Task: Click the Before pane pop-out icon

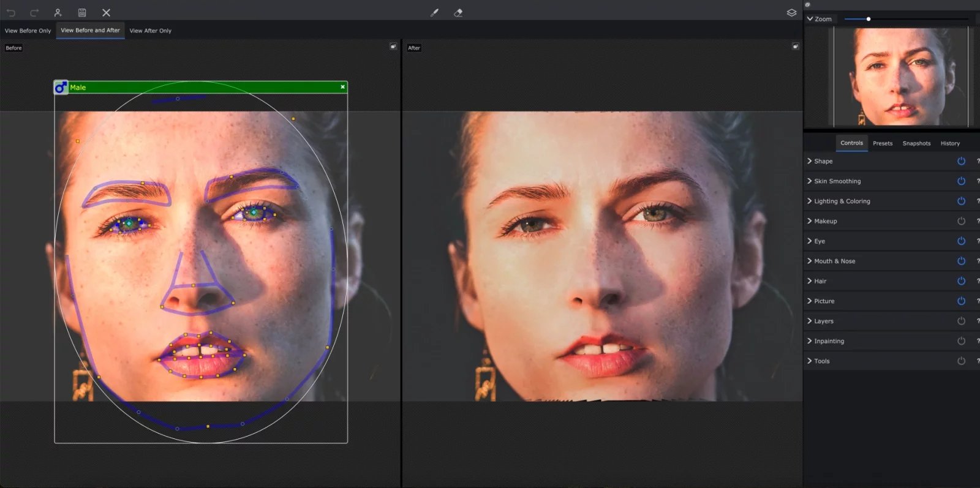Action: click(393, 47)
